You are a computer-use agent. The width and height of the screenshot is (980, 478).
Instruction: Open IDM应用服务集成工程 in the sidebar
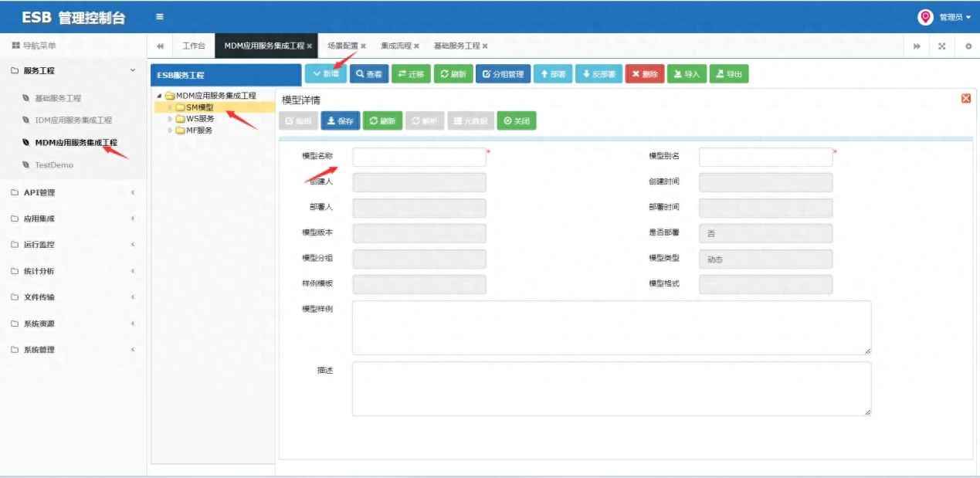(x=73, y=120)
